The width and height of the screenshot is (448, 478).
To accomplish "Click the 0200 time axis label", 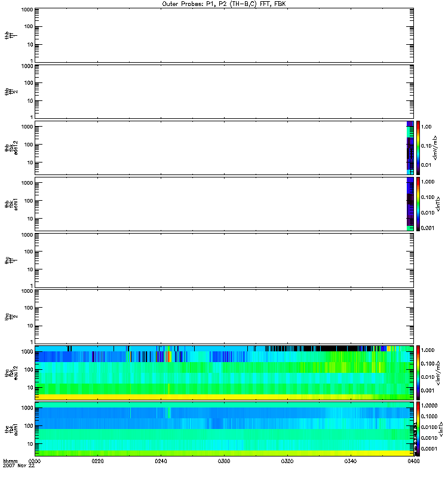I will (35, 461).
